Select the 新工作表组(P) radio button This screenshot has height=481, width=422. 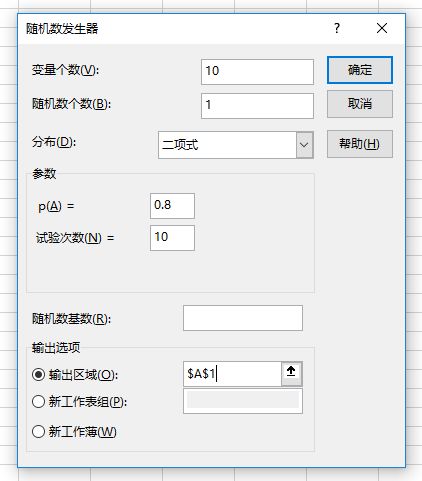(38, 401)
